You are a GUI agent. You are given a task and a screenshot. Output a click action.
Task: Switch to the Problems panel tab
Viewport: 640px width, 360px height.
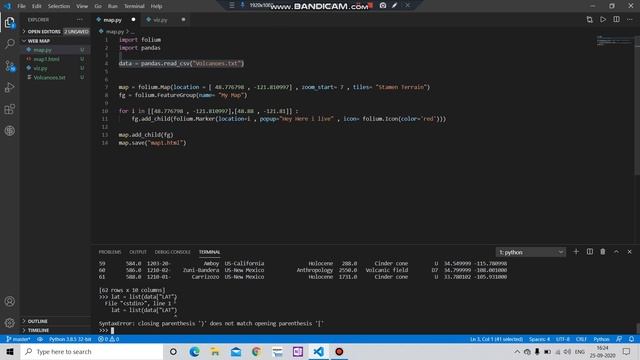(x=110, y=252)
